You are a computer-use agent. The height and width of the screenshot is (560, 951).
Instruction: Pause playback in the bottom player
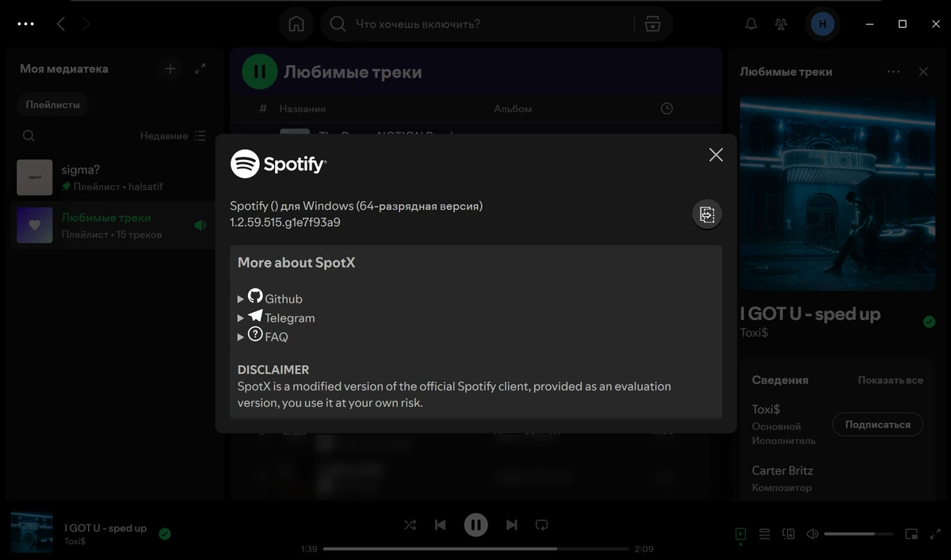[x=475, y=524]
